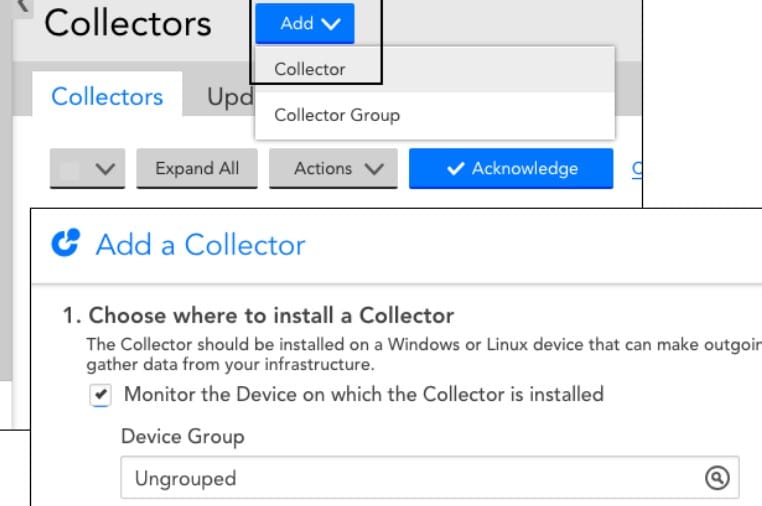
Task: Tick the select-all checkbox in the toolbar
Action: 69,169
